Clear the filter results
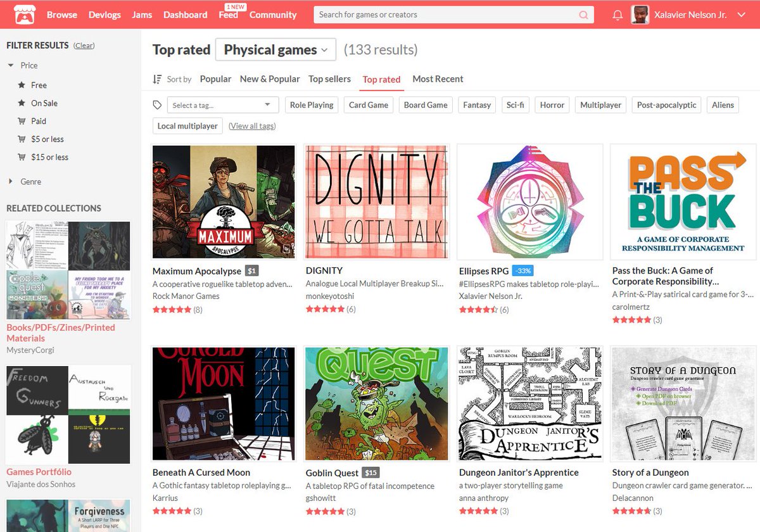The image size is (760, 532). 84,46
